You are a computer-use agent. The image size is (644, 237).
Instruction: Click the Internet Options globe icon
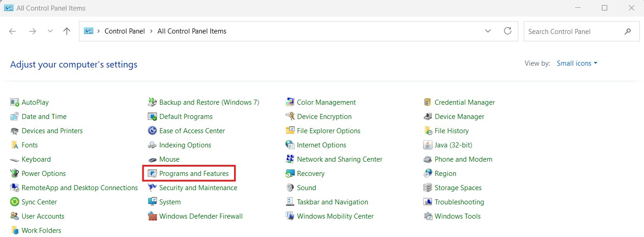pos(290,145)
